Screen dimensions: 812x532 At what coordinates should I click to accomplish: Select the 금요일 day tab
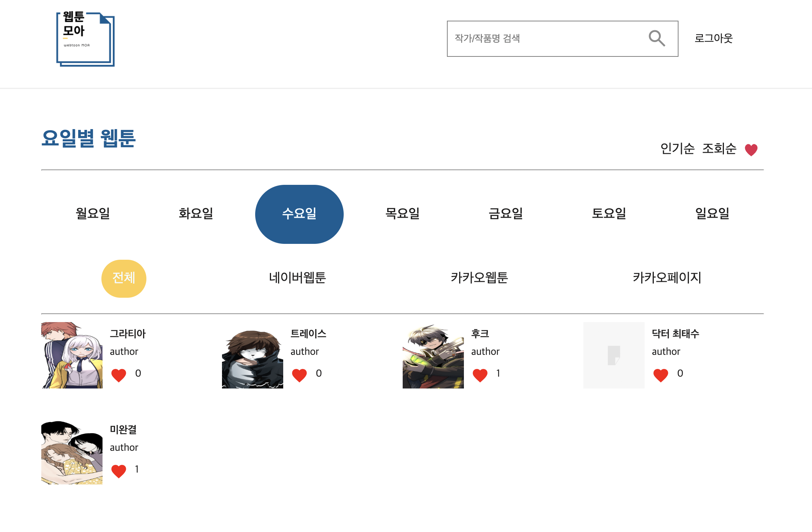point(506,214)
